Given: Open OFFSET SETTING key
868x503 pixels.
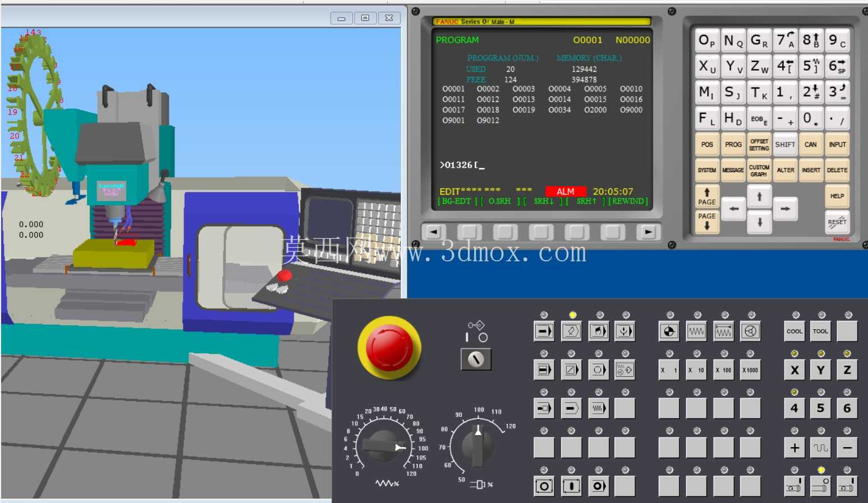Looking at the screenshot, I should [759, 144].
